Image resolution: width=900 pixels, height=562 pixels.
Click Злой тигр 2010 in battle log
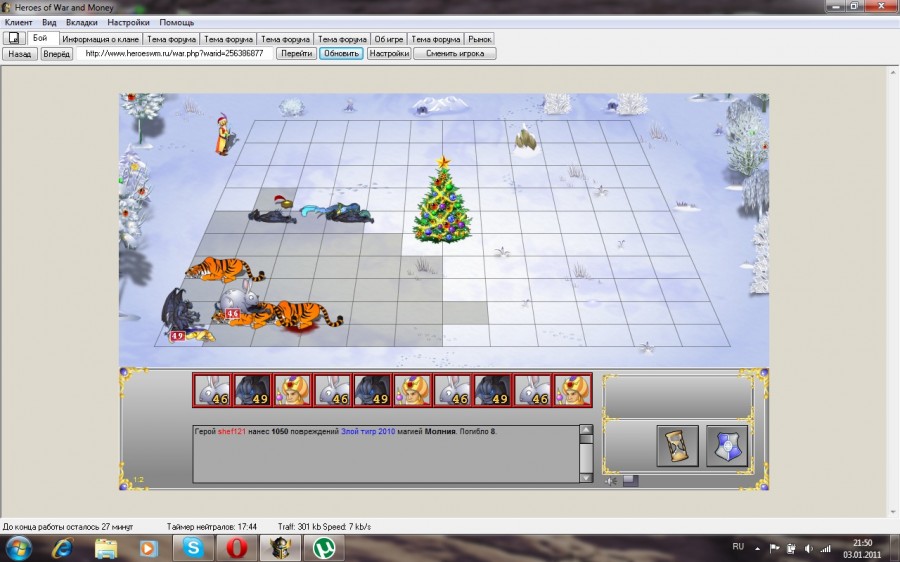pyautogui.click(x=368, y=431)
